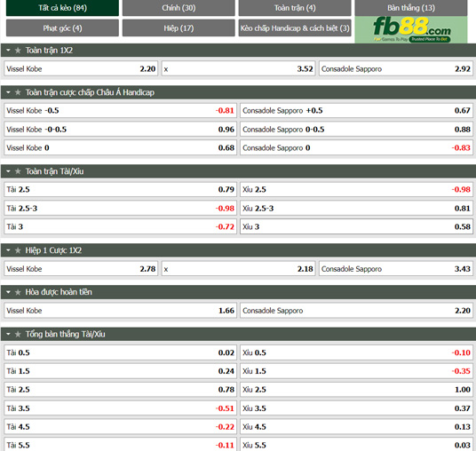Select Tài 0.5 at 0.02
Image resolution: width=476 pixels, height=451 pixels.
coord(120,352)
